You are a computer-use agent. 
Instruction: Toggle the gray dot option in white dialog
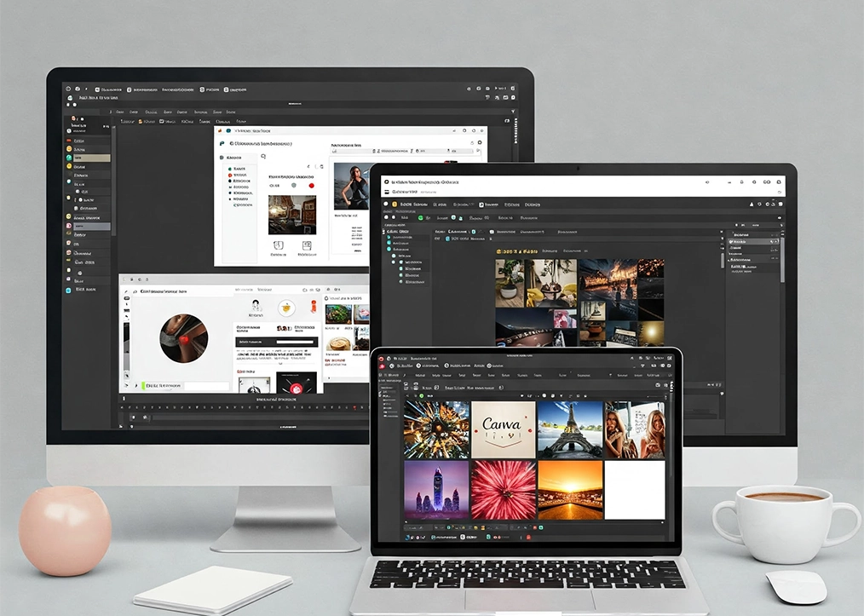coord(294,185)
